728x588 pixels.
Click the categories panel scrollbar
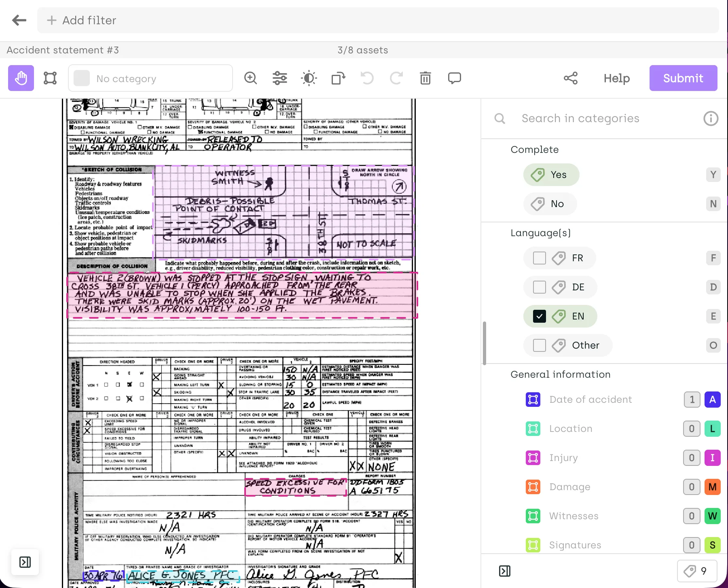click(484, 343)
